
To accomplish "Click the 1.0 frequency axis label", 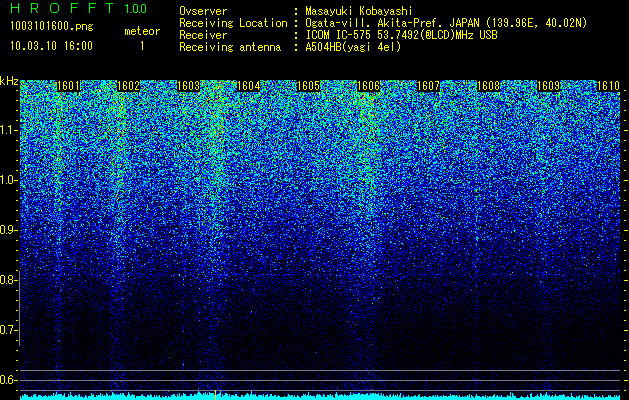I will pos(8,180).
